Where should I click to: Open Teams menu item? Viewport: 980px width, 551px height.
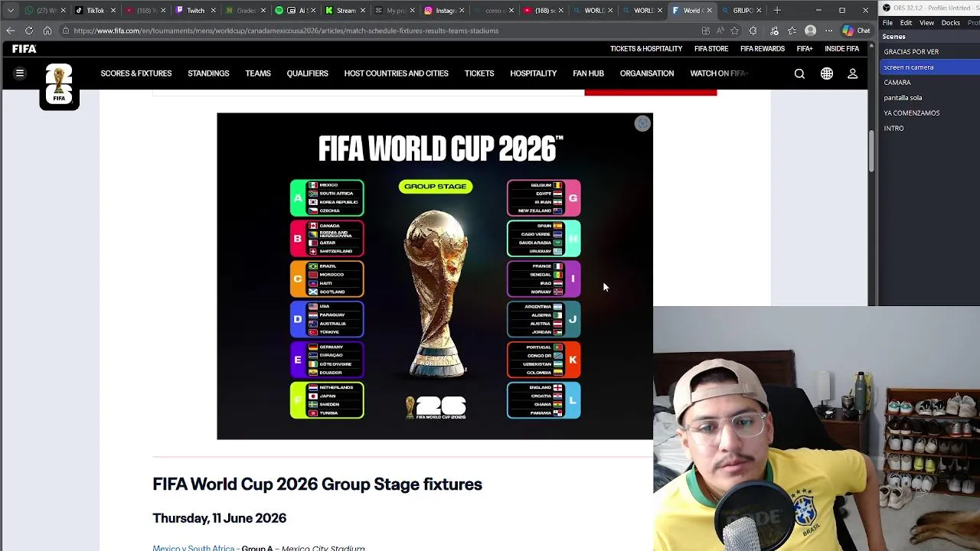pyautogui.click(x=258, y=73)
